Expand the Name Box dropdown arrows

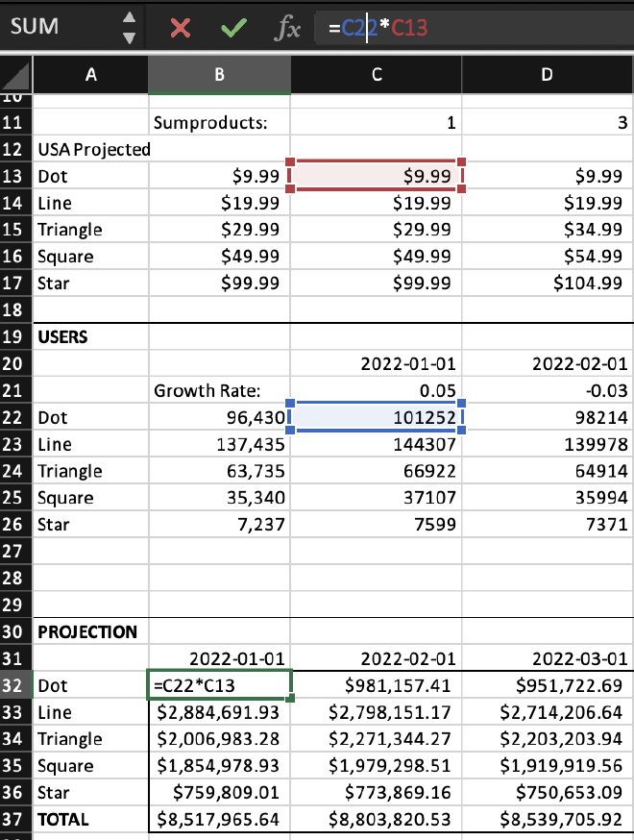point(129,27)
